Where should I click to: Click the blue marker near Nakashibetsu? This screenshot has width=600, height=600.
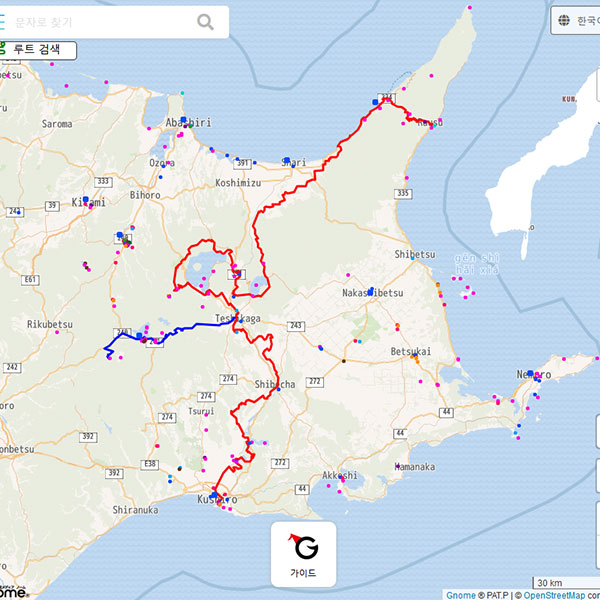point(370,291)
